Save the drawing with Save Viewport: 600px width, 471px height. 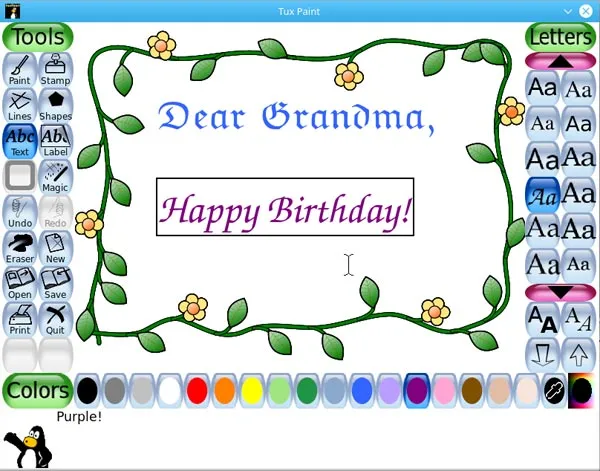[56, 283]
